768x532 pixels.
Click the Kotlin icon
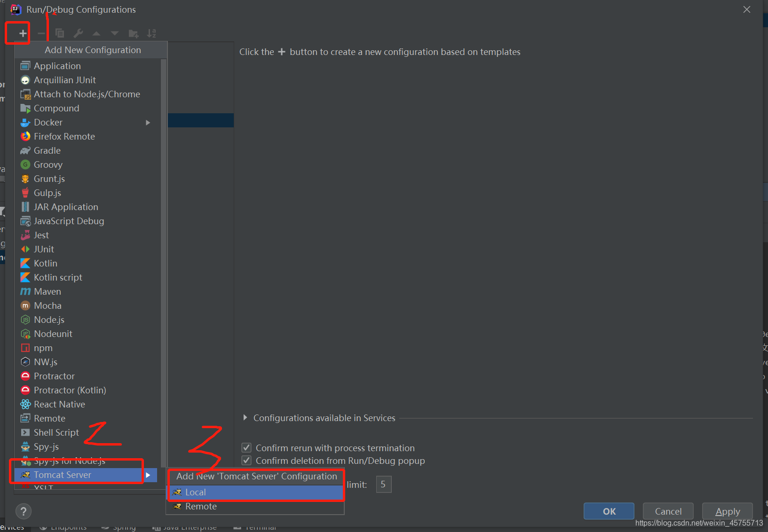point(25,263)
